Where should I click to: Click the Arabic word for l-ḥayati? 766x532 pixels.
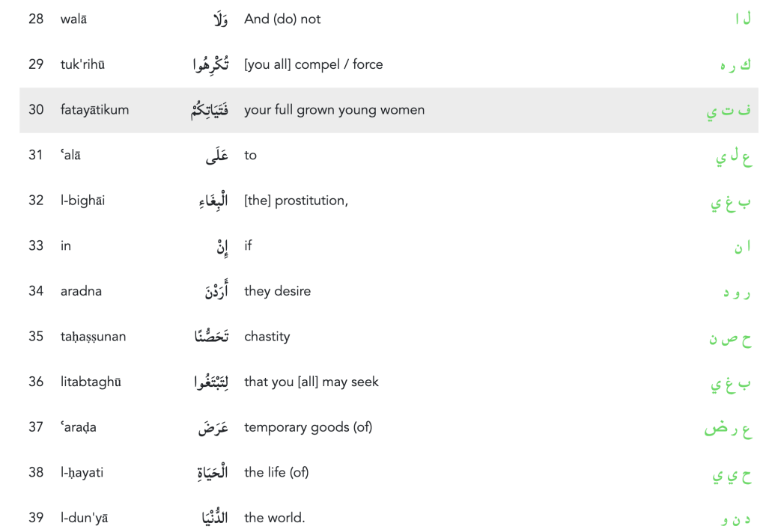210,473
